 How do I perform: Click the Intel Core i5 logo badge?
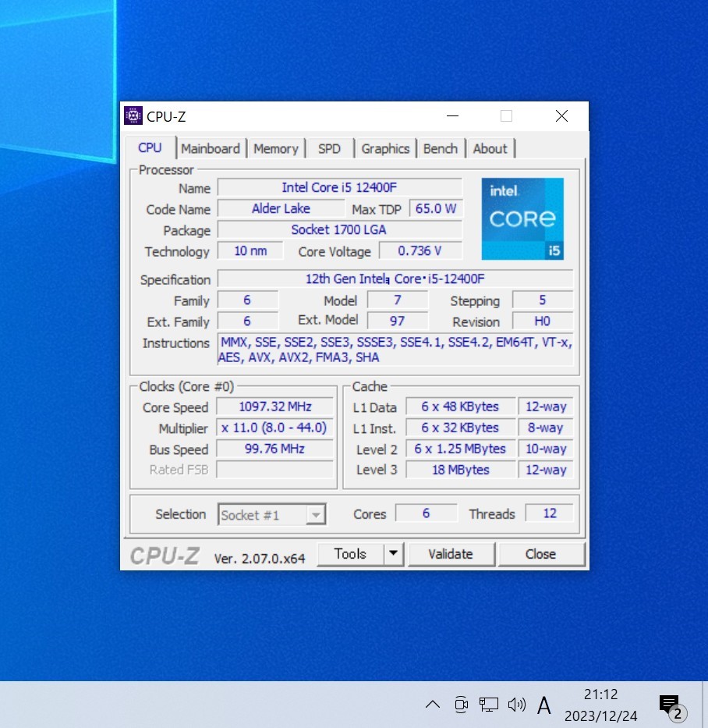coord(522,218)
